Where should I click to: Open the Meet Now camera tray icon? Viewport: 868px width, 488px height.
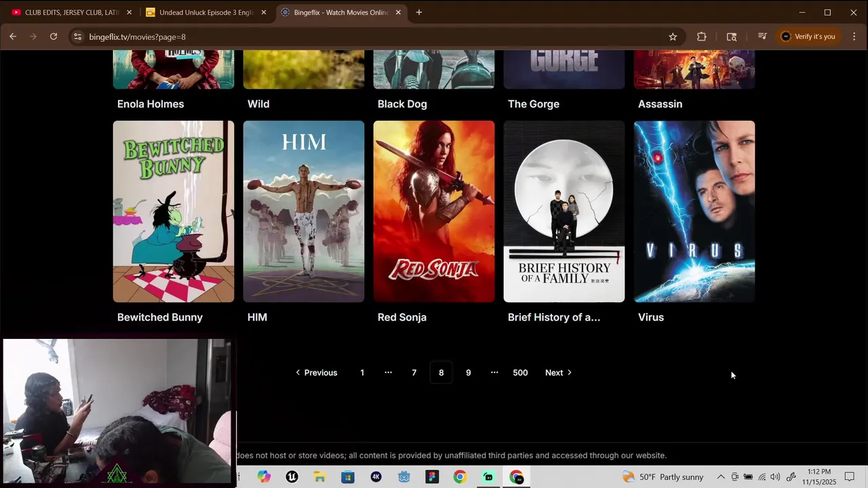734,477
